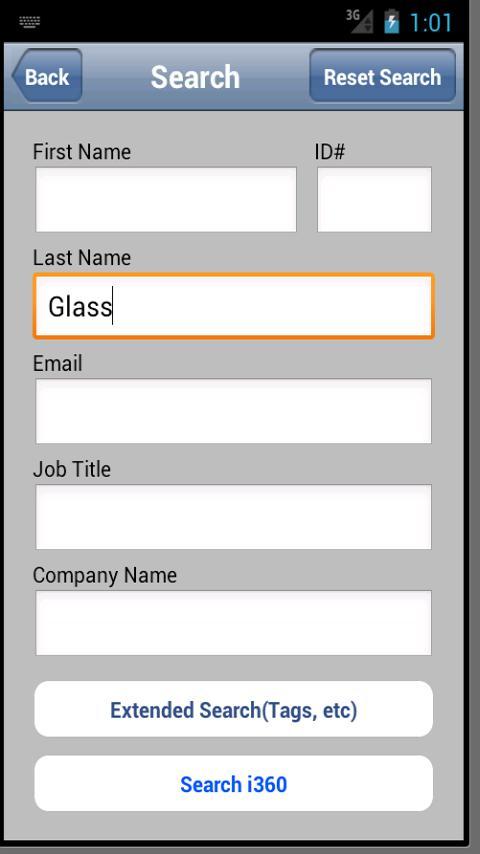
Task: Tap the 1:01 clock in status bar
Action: click(430, 23)
